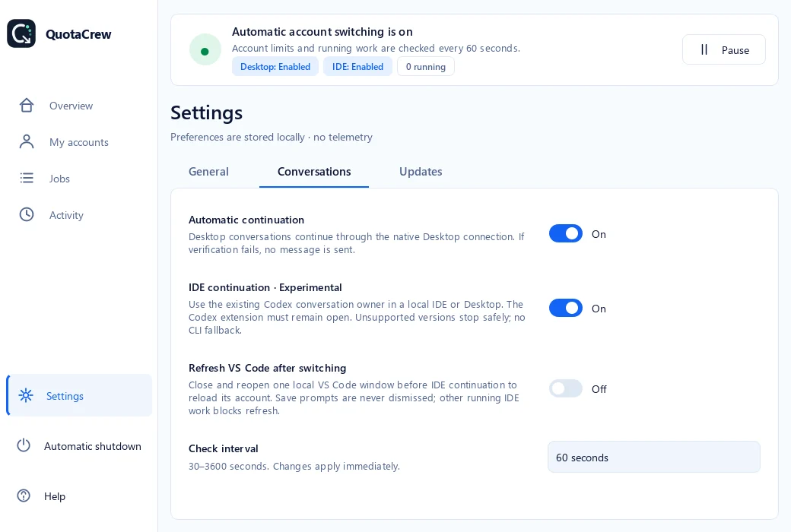Click the 'Automatic continuation' label
791x532 pixels.
point(246,220)
